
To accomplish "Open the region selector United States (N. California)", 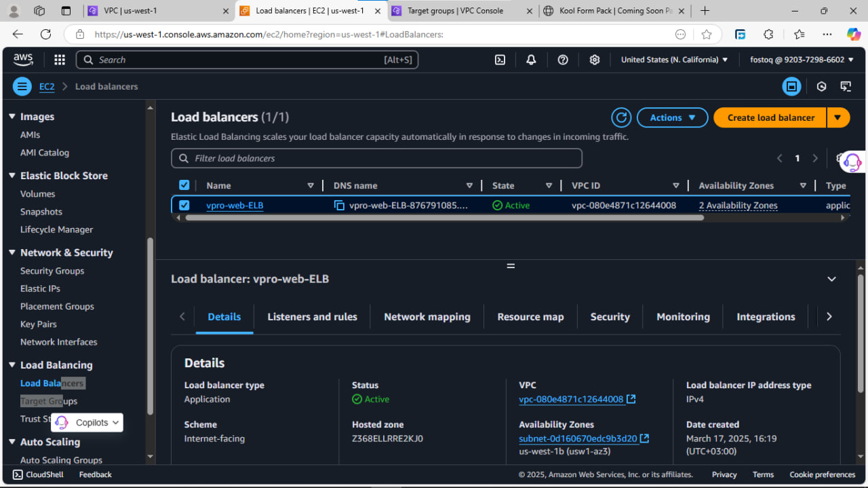I will (x=674, y=60).
